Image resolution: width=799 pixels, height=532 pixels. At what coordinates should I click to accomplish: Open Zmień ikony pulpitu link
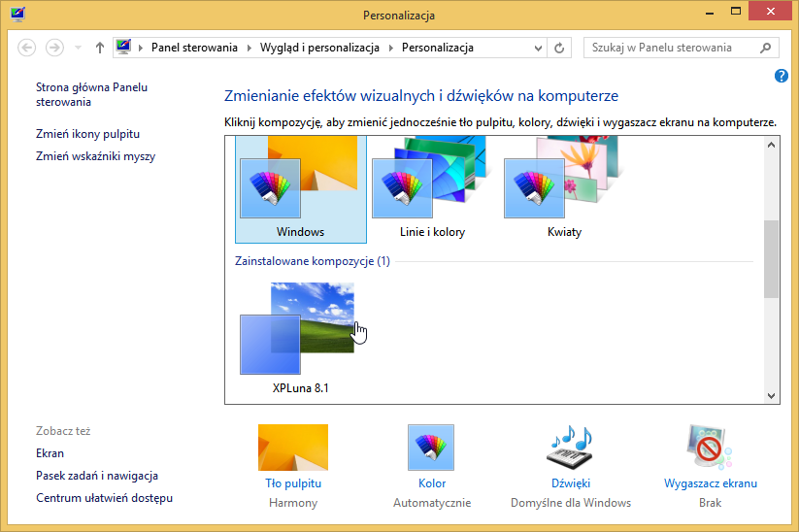pos(87,134)
